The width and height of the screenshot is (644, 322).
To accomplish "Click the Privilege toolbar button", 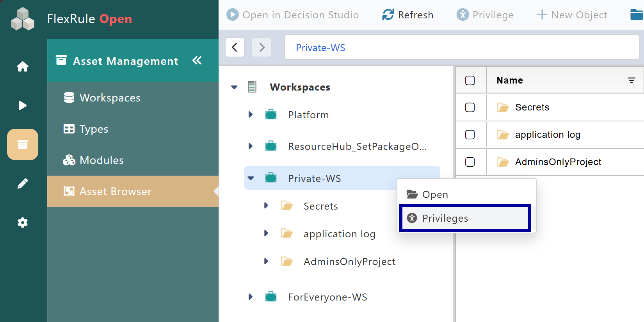I will click(485, 15).
